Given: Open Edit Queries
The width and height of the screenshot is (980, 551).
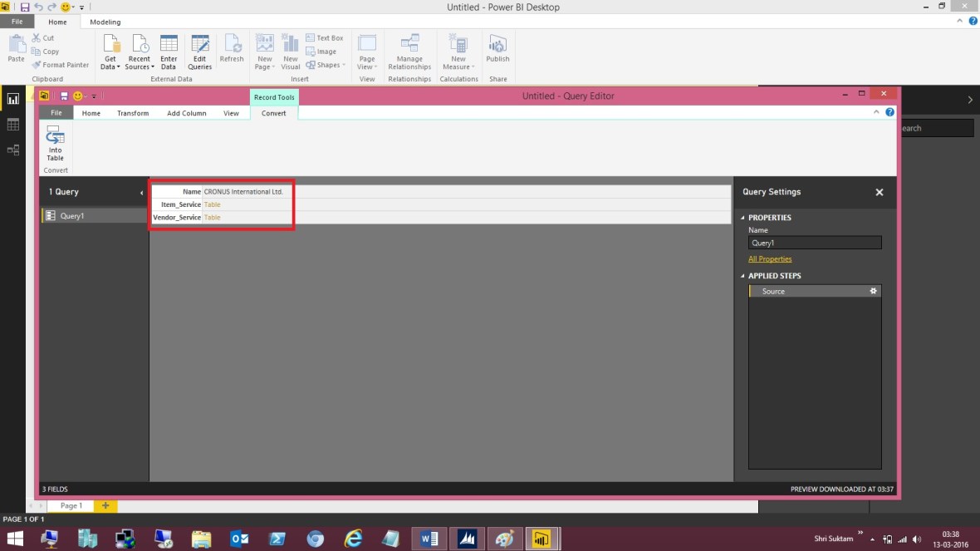Looking at the screenshot, I should coord(199,52).
